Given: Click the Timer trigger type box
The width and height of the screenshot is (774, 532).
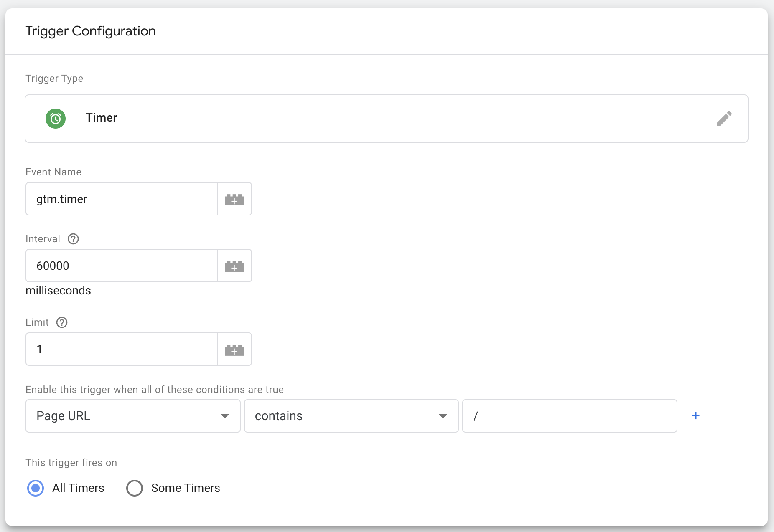Looking at the screenshot, I should (x=387, y=119).
